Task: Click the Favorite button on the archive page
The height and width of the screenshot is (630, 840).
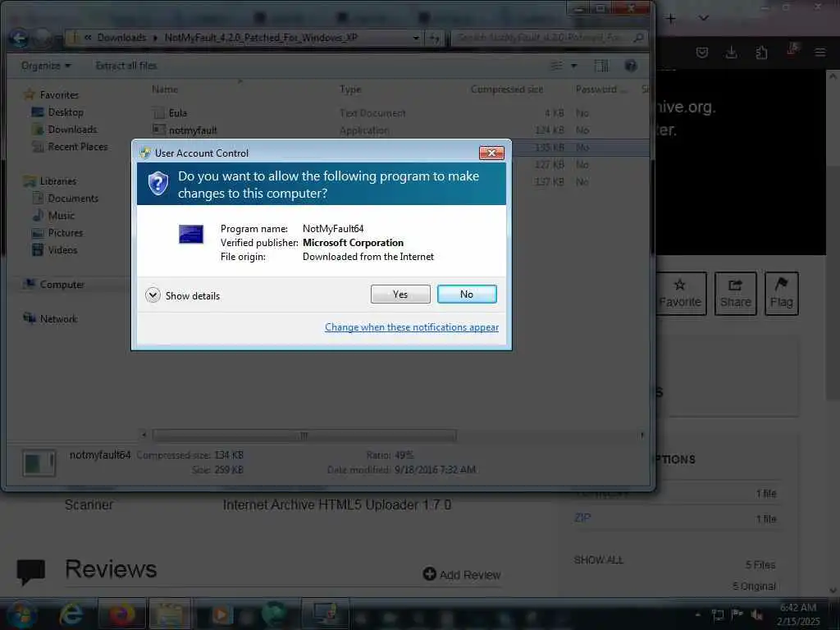Action: [x=680, y=294]
